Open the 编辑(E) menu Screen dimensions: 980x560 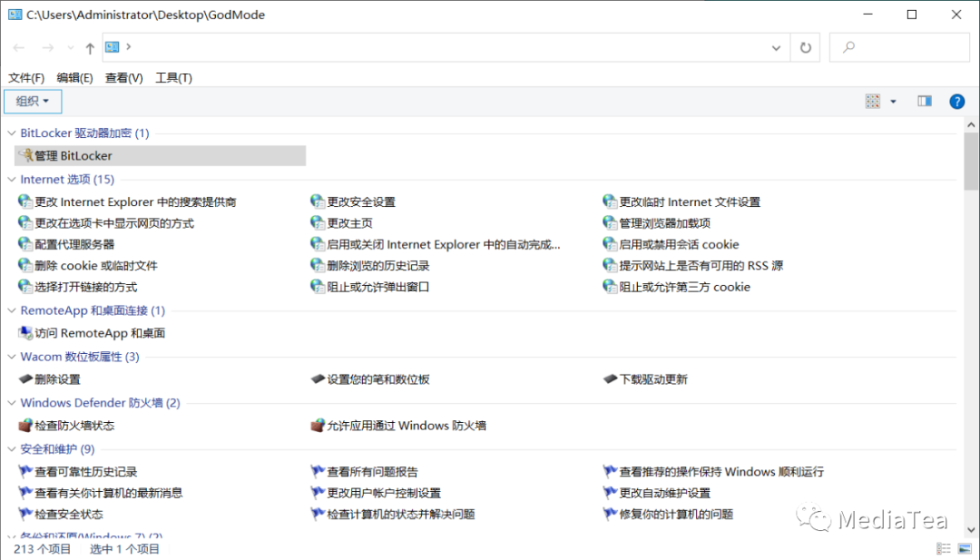coord(74,77)
